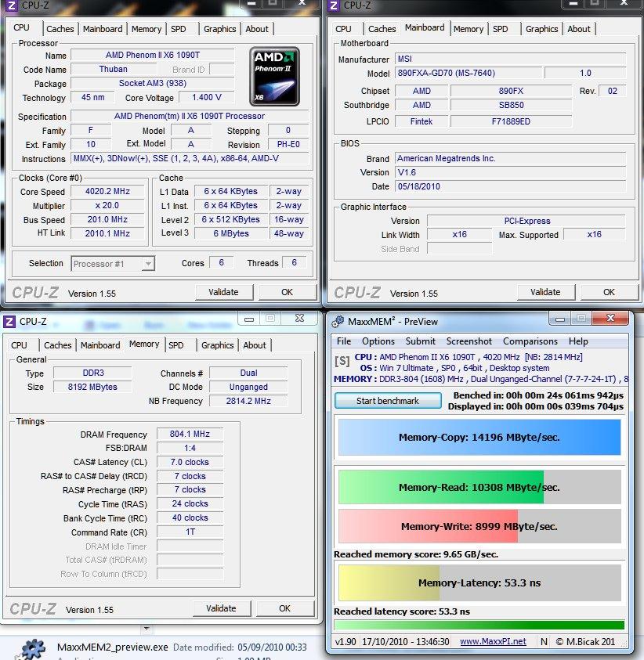Click OK in the CPU tab window
The width and height of the screenshot is (644, 660).
tap(288, 292)
